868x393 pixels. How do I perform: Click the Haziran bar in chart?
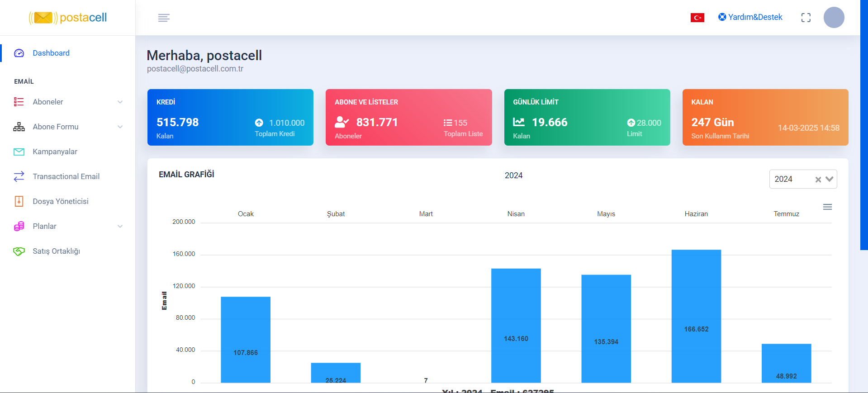(x=696, y=316)
